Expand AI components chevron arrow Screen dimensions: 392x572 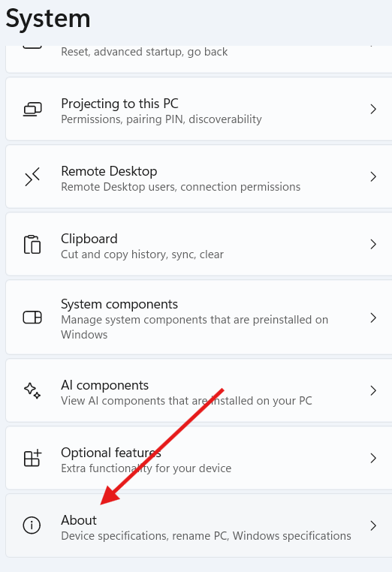click(x=373, y=390)
